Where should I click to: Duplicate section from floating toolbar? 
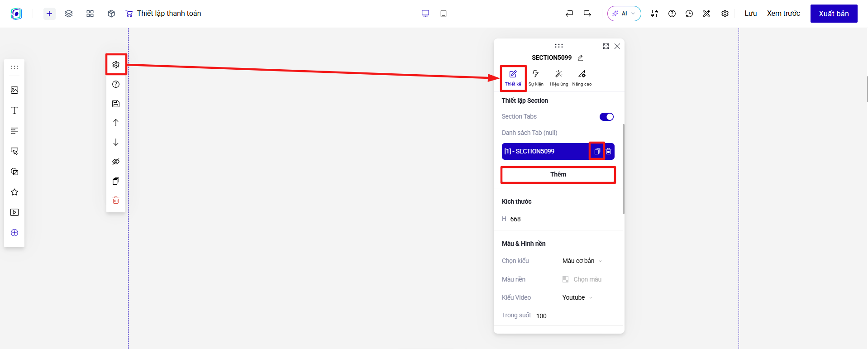[x=116, y=181]
